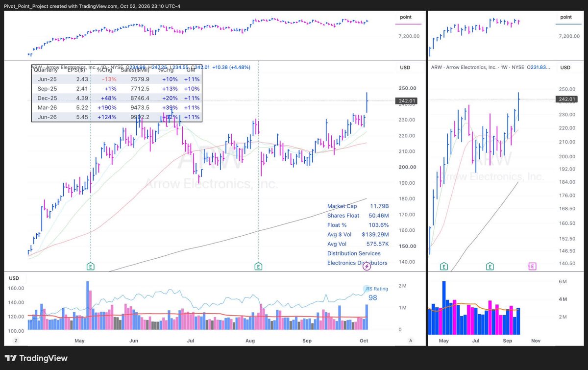
Task: Click the +10% GM cell in Sep-25 row
Action: click(191, 89)
